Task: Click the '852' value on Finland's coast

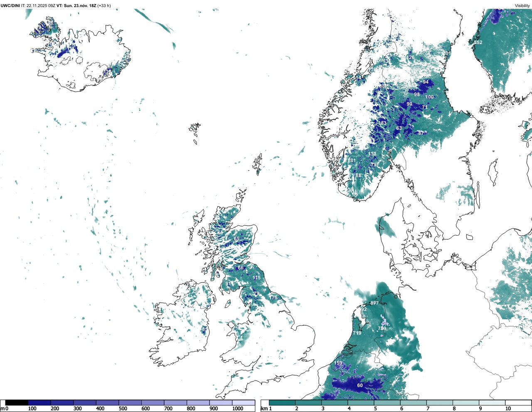Action: point(478,42)
